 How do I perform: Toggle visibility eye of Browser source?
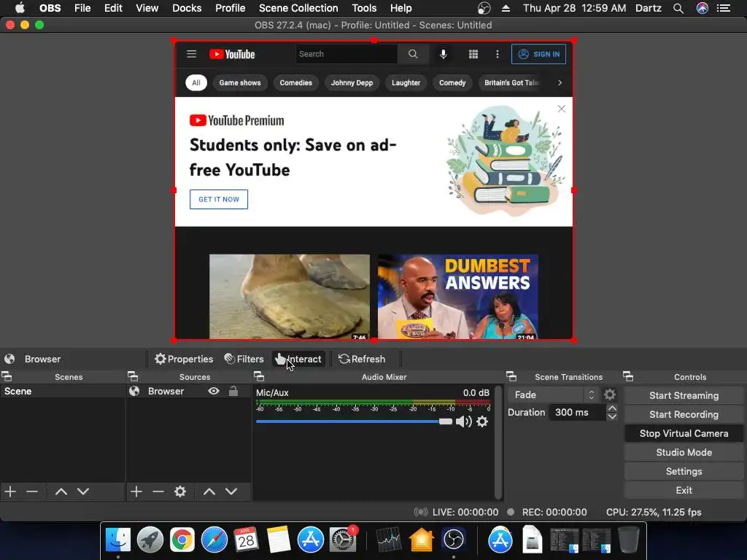[x=214, y=391]
